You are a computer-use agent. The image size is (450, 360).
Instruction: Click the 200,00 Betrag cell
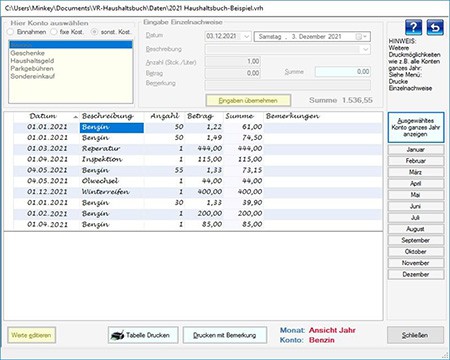click(x=204, y=213)
